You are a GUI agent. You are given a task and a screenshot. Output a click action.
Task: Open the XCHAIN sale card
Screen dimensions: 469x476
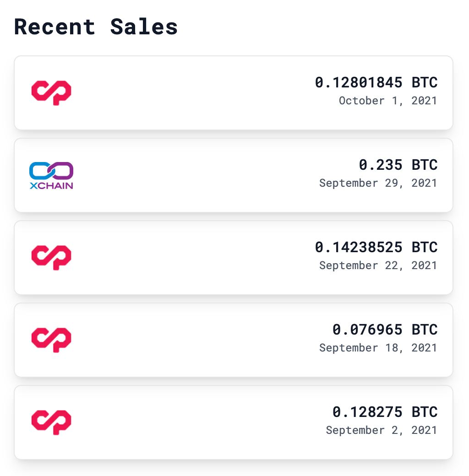(234, 175)
